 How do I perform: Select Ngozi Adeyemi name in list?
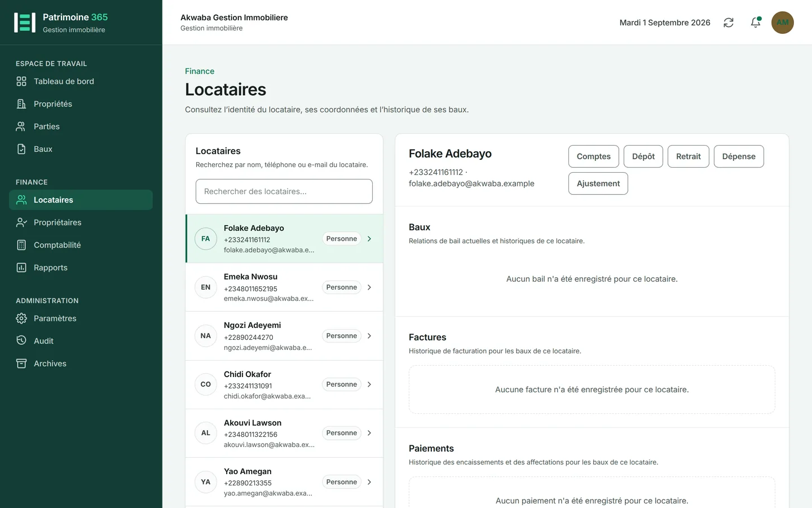pyautogui.click(x=252, y=325)
